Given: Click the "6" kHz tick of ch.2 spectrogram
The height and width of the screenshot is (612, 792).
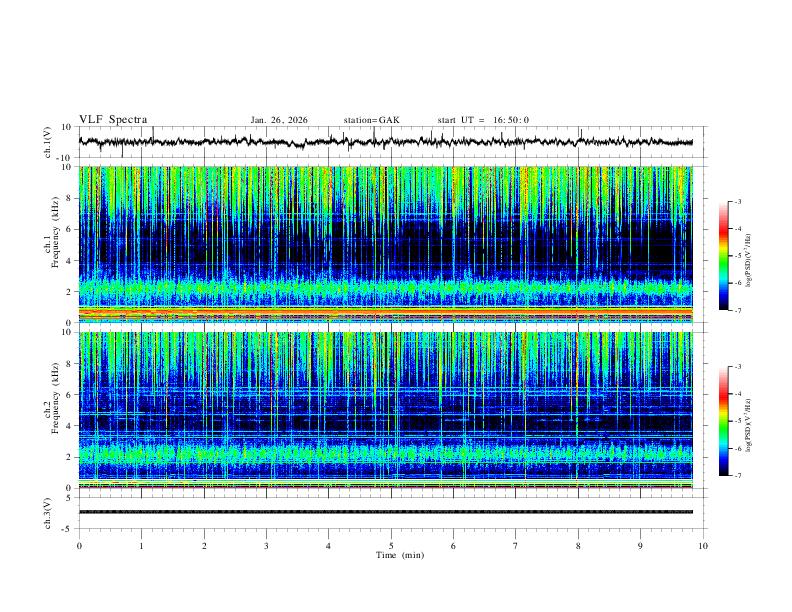Looking at the screenshot, I should (x=70, y=394).
